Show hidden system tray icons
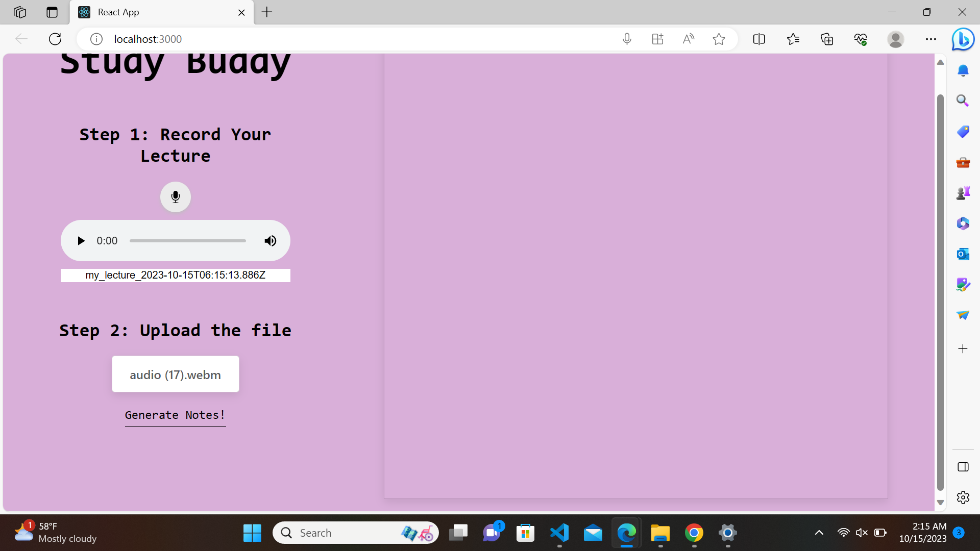Screen dimensions: 980x551 [x=819, y=533]
